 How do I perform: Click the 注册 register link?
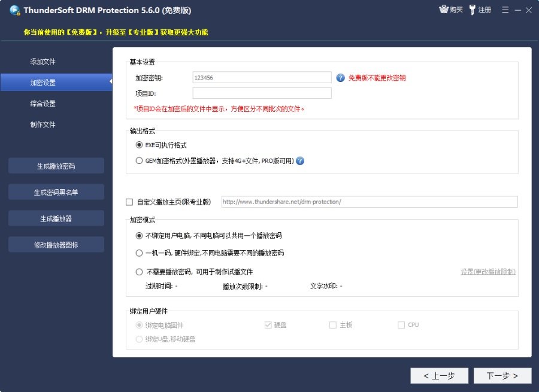(x=485, y=10)
